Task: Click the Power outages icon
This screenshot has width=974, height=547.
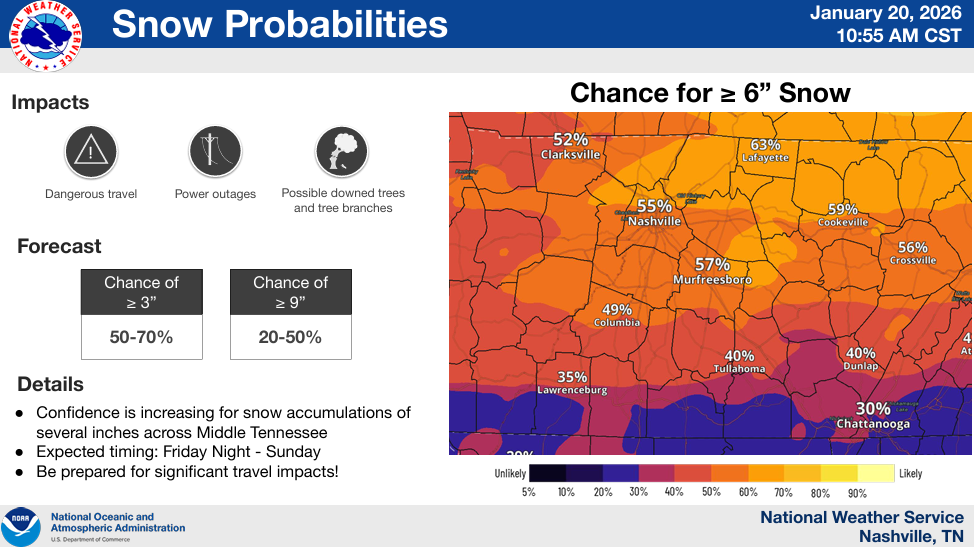Action: [215, 152]
